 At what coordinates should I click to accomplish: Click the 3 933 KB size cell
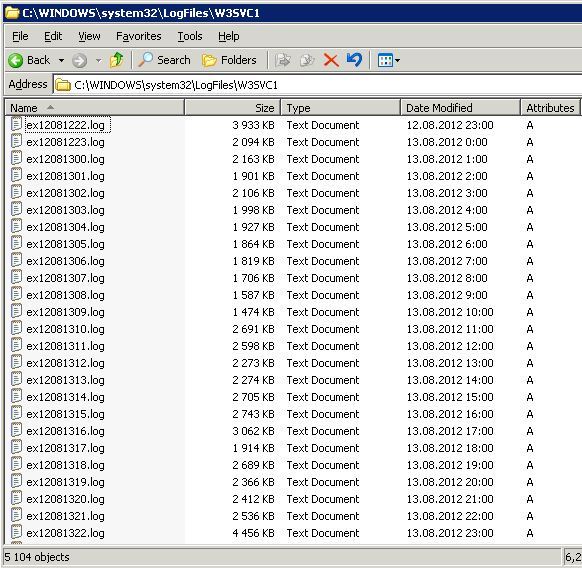coord(253,125)
